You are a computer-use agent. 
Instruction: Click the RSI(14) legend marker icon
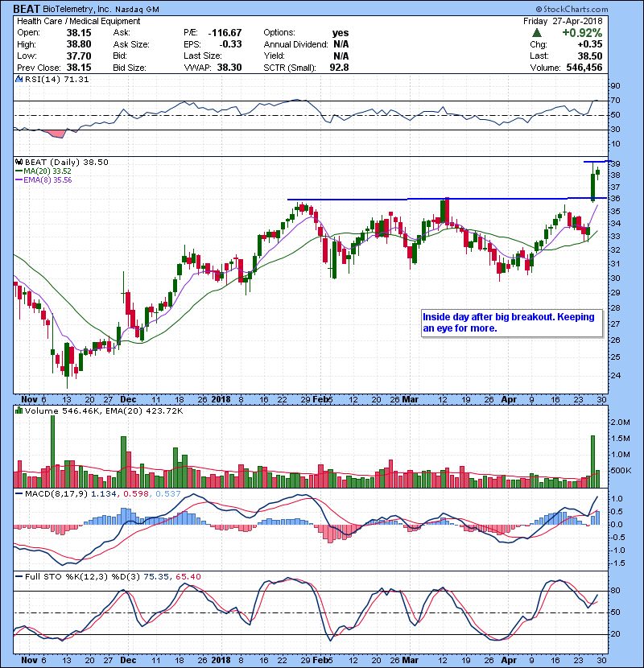(18, 80)
